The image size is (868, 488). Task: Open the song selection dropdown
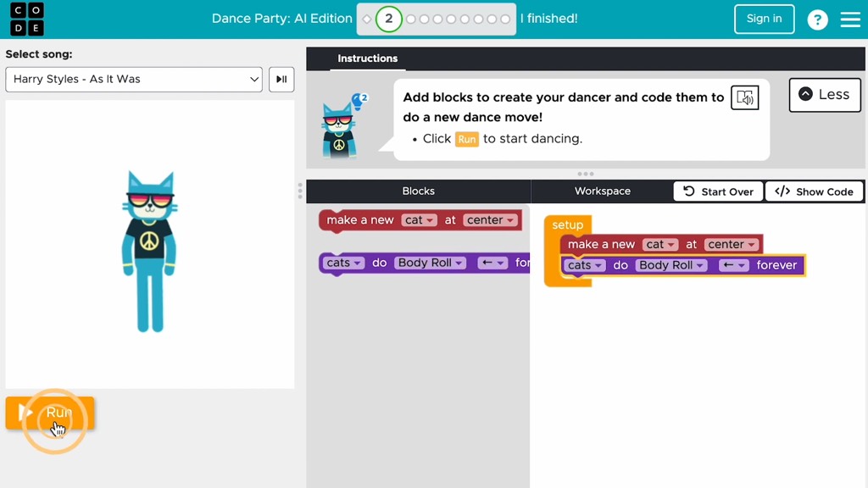[134, 79]
